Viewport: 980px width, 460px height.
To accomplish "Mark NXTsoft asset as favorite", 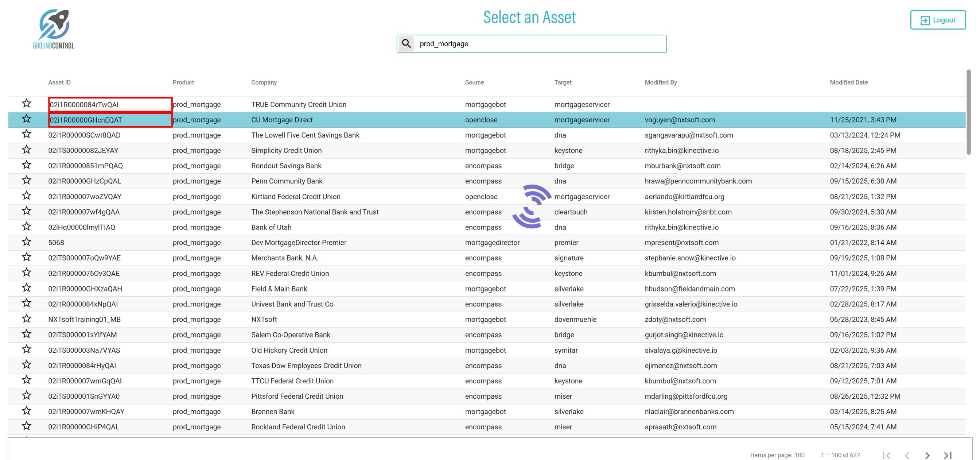I will (26, 319).
